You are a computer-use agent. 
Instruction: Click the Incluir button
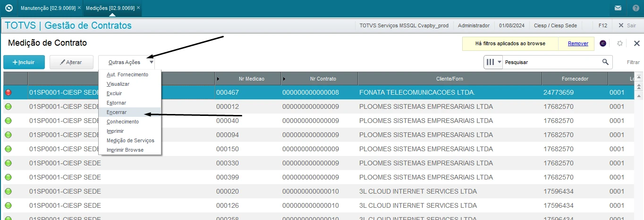24,62
